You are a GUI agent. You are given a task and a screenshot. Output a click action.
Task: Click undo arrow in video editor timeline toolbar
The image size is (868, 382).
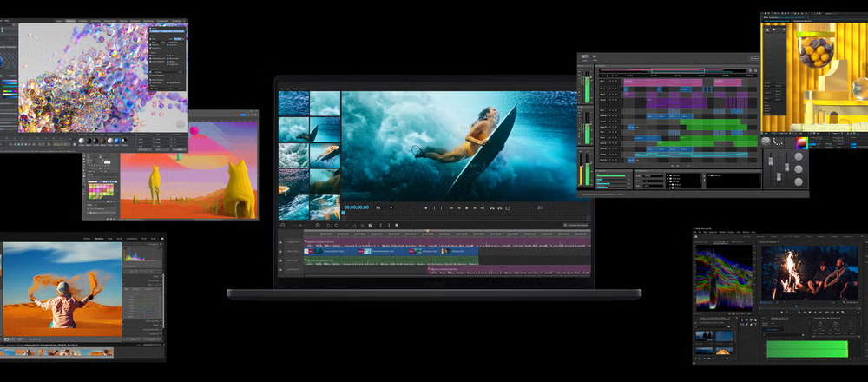coord(328,226)
